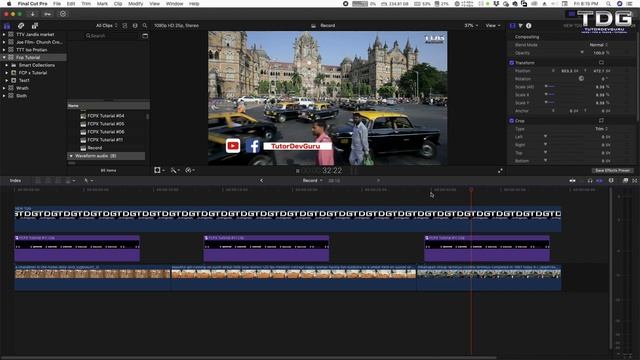Show the Transitions browser icon
640x360 pixels.
point(635,180)
